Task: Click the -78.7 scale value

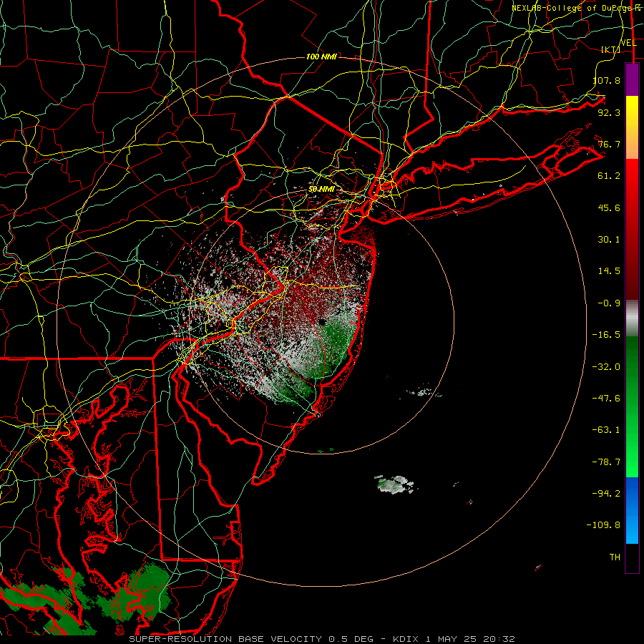Action: [606, 462]
